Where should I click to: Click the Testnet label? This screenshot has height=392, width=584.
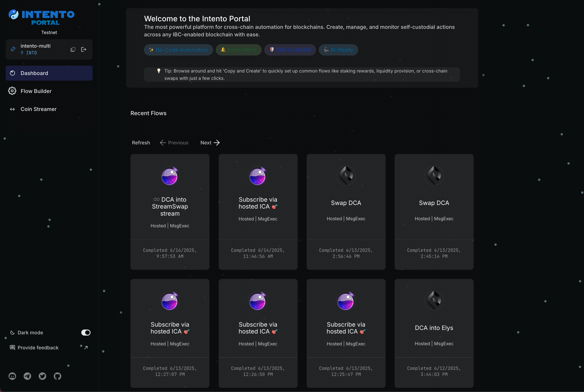pos(49,33)
